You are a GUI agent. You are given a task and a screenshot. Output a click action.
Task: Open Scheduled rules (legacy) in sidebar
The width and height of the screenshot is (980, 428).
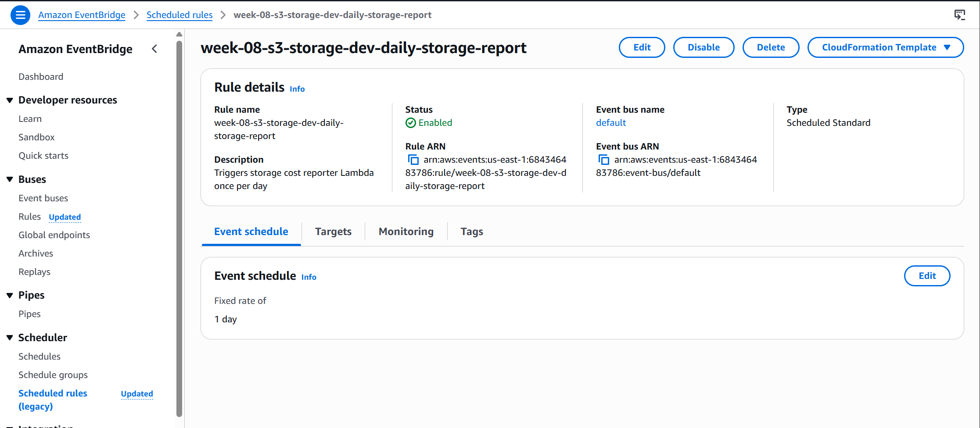tap(53, 400)
